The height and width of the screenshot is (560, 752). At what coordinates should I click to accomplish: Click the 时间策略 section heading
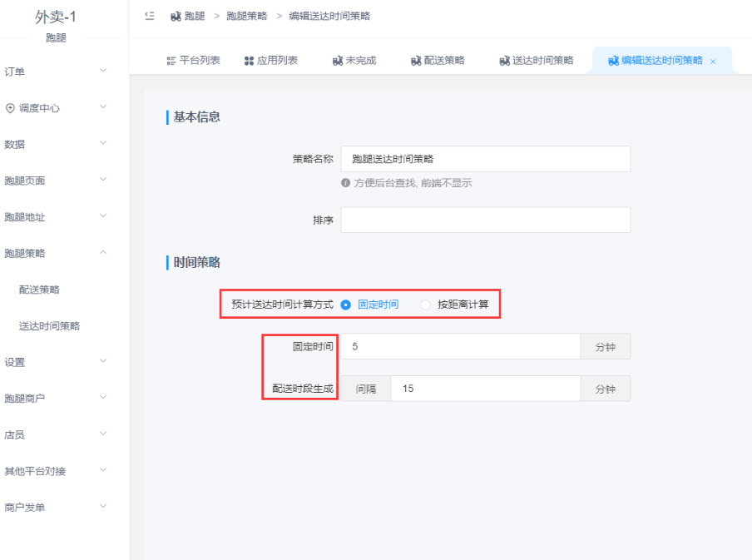click(x=196, y=262)
